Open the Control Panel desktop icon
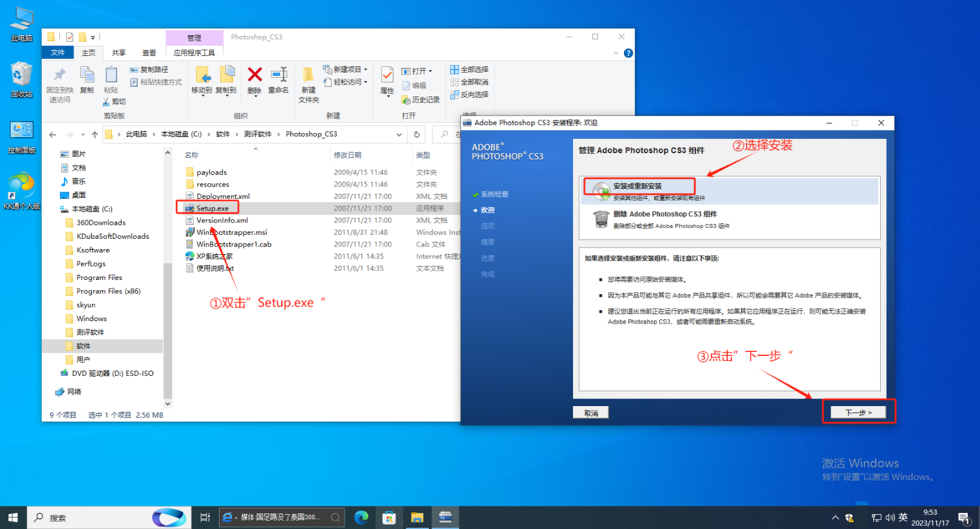Viewport: 980px width, 529px height. [x=21, y=137]
